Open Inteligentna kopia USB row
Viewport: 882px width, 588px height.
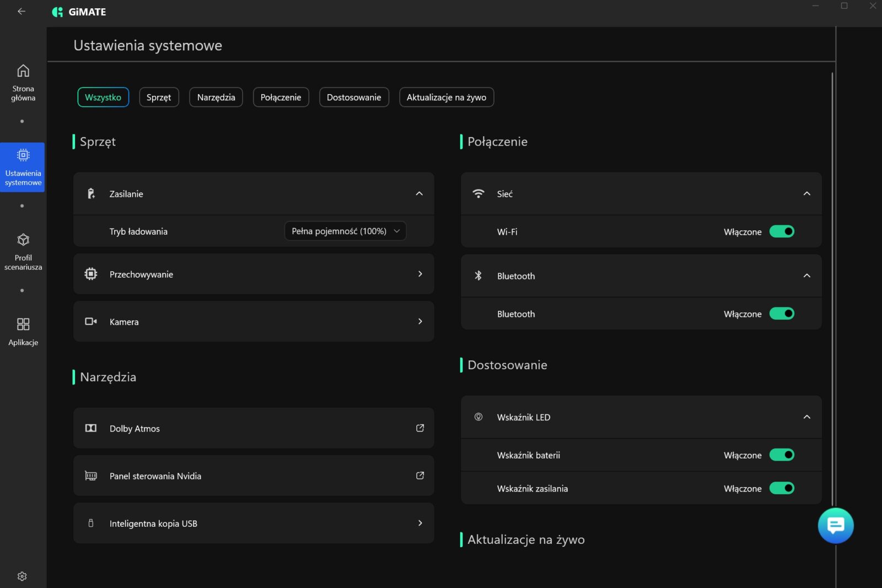point(254,523)
